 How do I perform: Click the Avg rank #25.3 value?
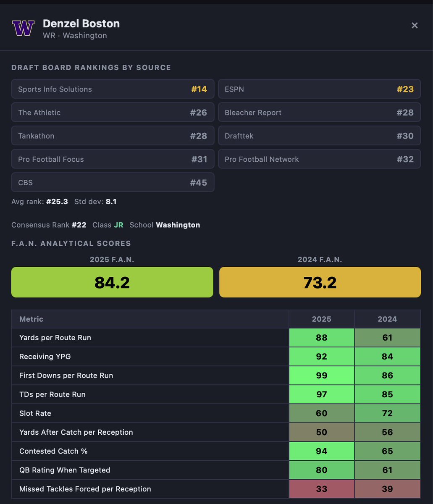pos(58,202)
